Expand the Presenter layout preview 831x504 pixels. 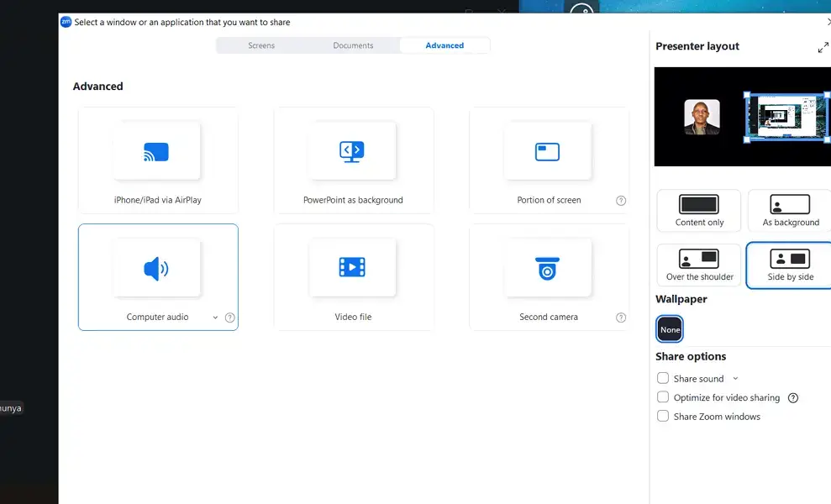point(823,47)
